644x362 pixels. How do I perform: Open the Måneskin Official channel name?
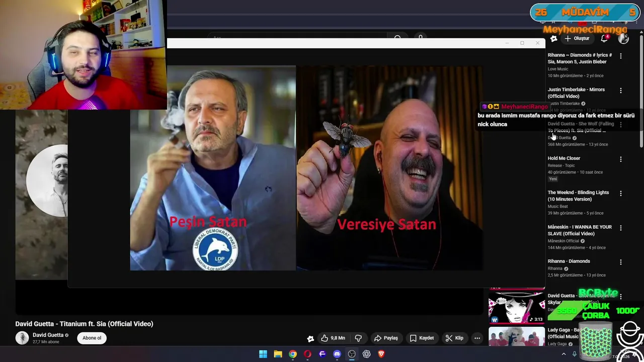pos(563,241)
